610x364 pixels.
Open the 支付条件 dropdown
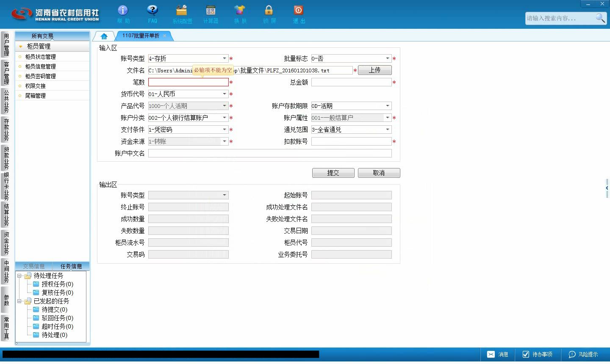225,130
